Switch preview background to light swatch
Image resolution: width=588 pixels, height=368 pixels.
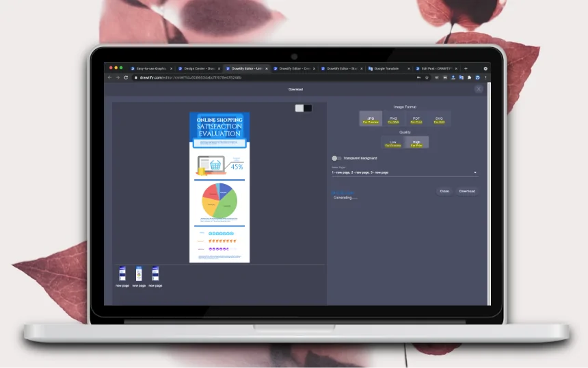299,108
